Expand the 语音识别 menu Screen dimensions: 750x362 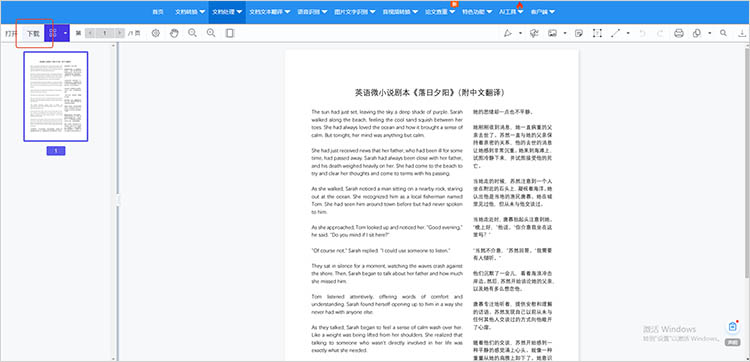point(312,12)
